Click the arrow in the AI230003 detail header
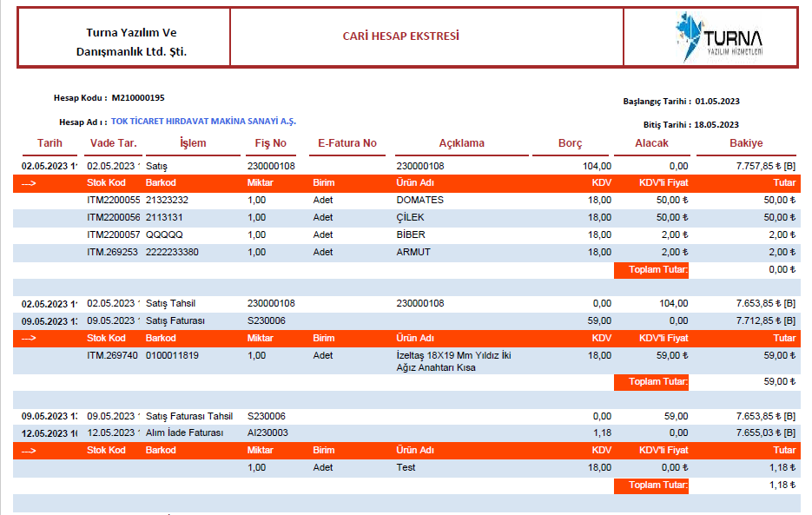Image resolution: width=812 pixels, height=515 pixels. point(29,451)
